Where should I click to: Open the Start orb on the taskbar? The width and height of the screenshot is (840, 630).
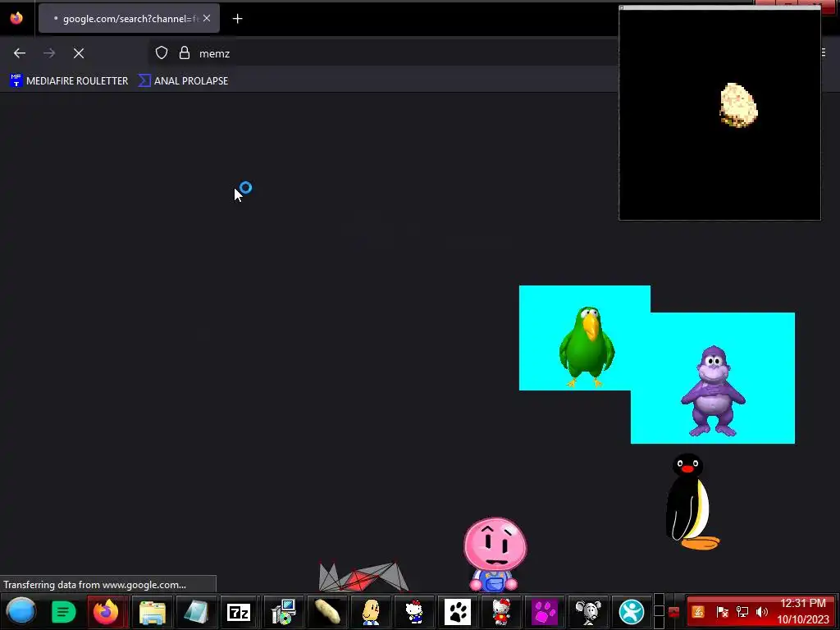pos(21,611)
